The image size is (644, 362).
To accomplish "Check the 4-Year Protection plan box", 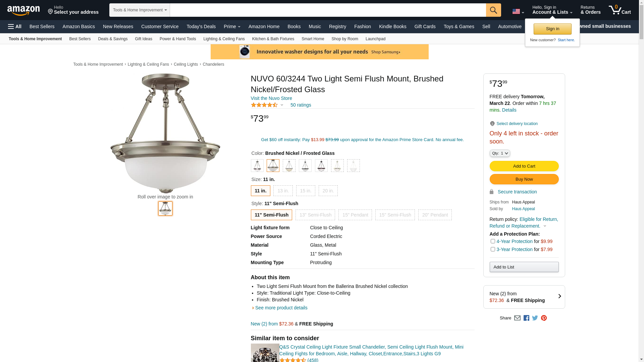I will click(493, 241).
